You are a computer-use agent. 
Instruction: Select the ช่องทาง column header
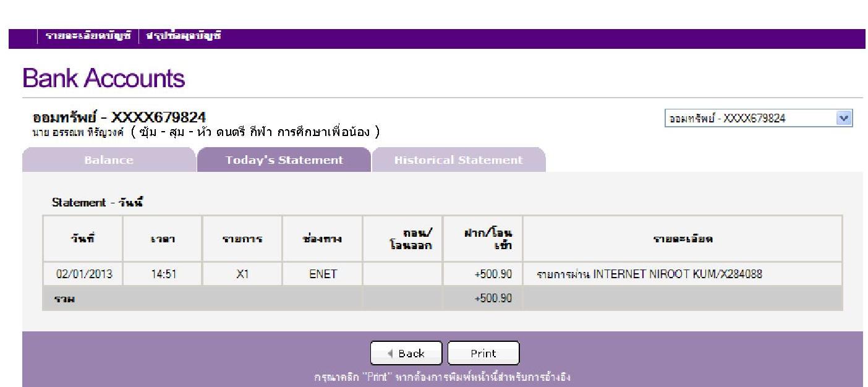click(322, 239)
